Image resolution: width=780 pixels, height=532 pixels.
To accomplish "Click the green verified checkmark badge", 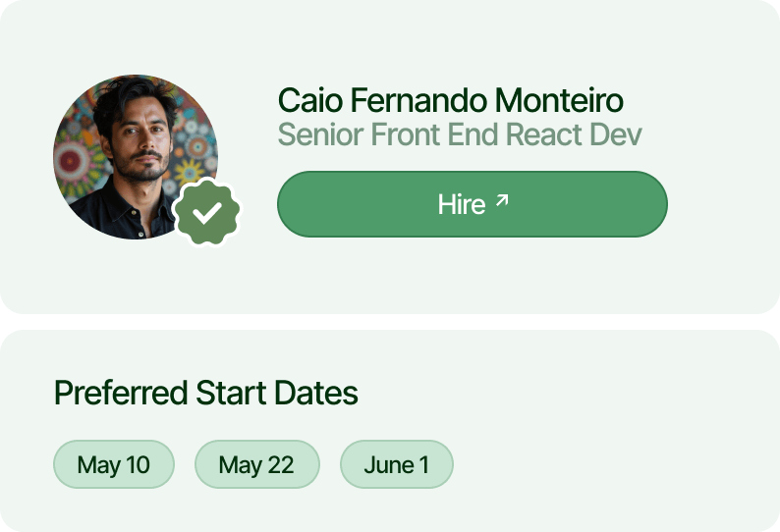I will 207,212.
